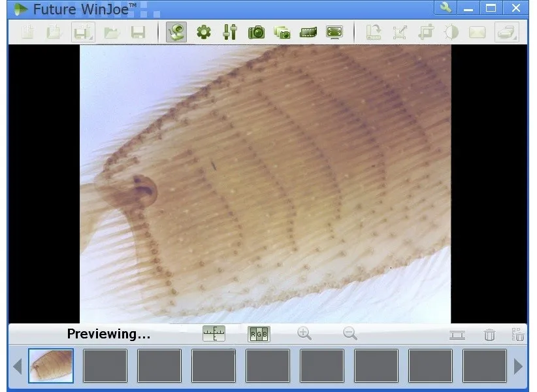
Task: Click the trash can delete icon
Action: tap(489, 335)
